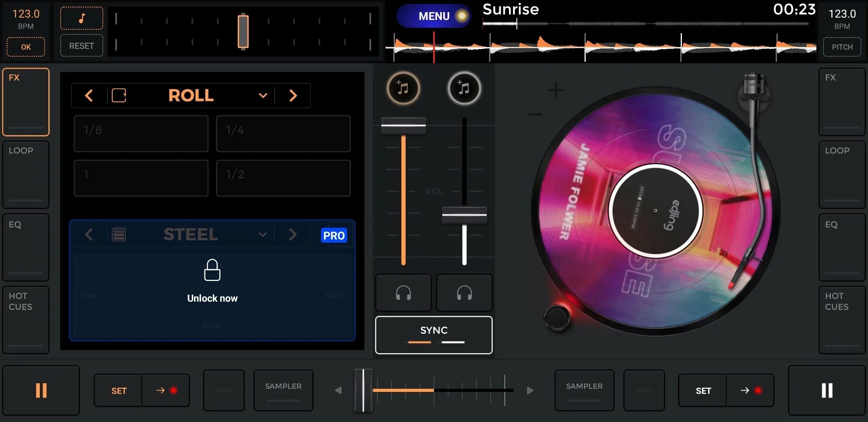The width and height of the screenshot is (868, 422).
Task: Click the square ROLL effect icon
Action: pyautogui.click(x=119, y=95)
